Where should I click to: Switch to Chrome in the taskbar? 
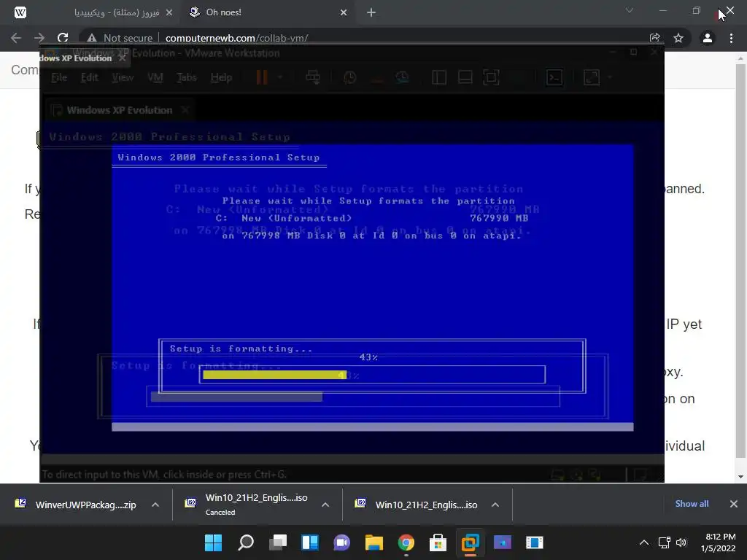[x=406, y=542]
